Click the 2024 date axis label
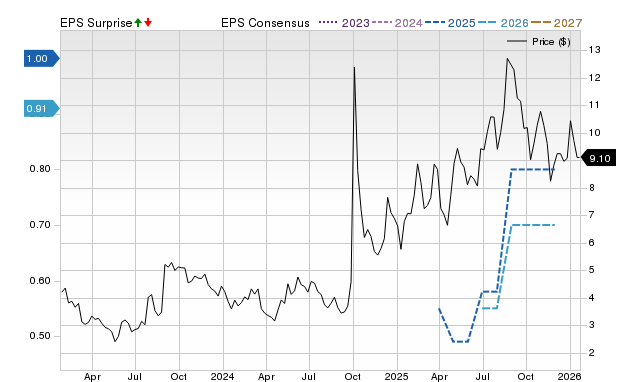Screen dimensions: 640x382 point(222,376)
